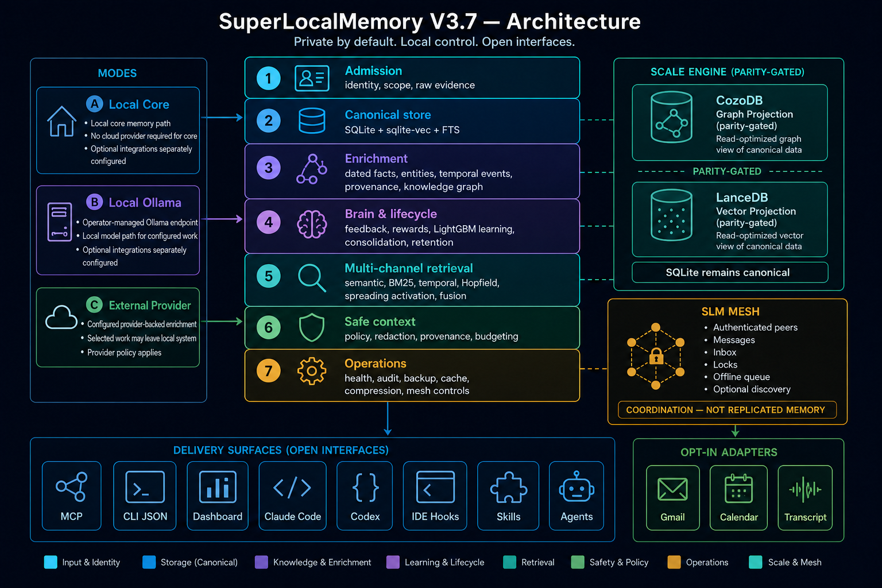
Task: Click the "MODES" panel heading
Action: (x=117, y=73)
